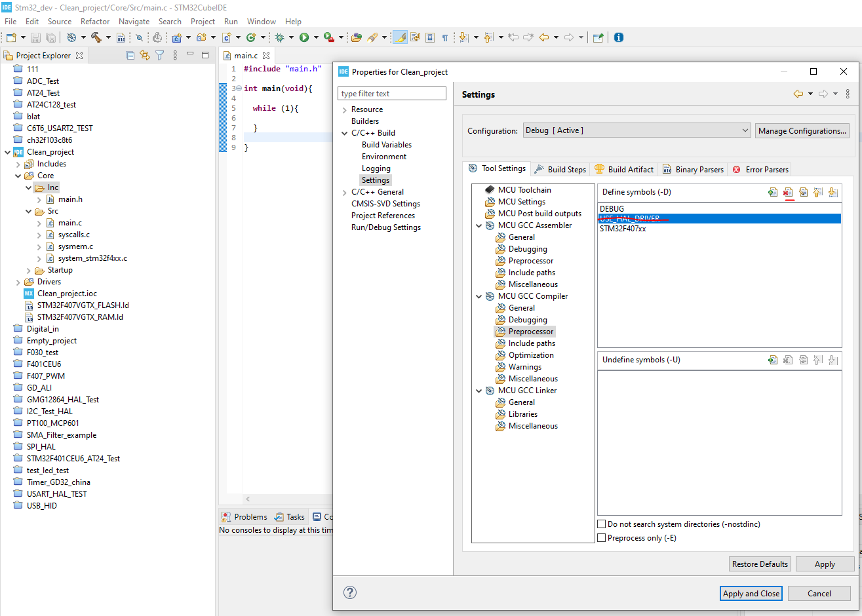Viewport: 862px width, 616px height.
Task: Expand the Drivers folder in Project Explorer
Action: (18, 281)
